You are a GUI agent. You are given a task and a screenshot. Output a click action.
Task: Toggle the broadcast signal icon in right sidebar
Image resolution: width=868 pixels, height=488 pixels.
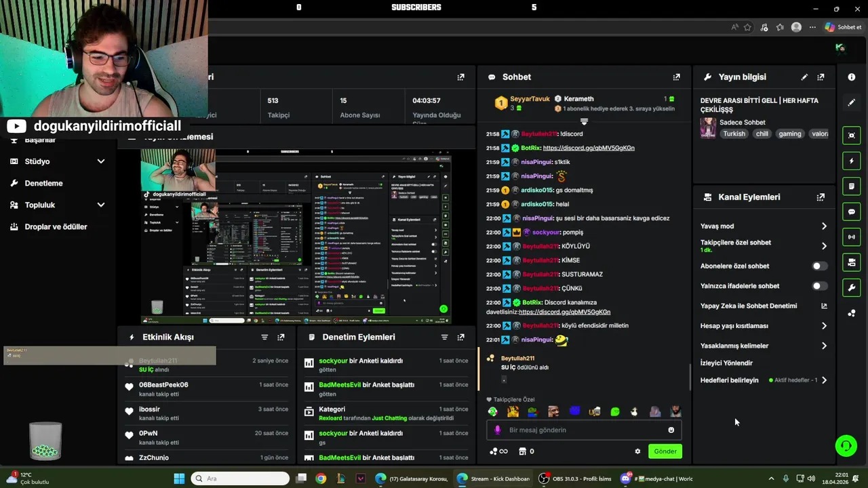852,237
